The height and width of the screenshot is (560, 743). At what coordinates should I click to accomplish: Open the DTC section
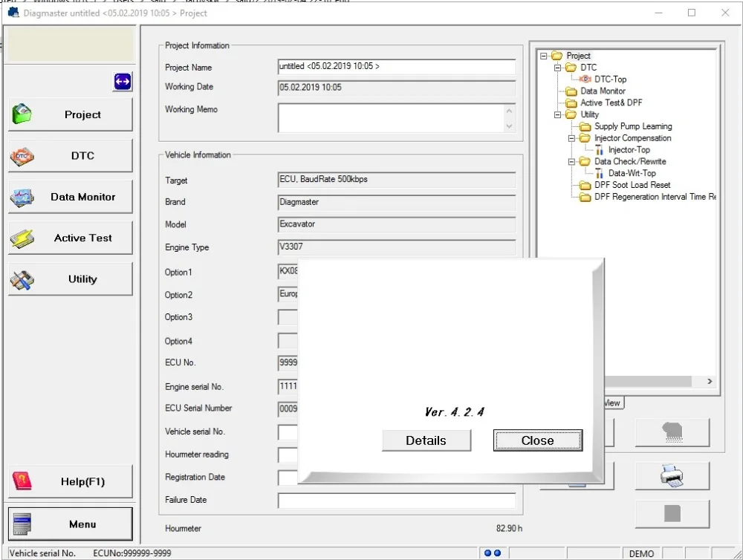[70, 155]
